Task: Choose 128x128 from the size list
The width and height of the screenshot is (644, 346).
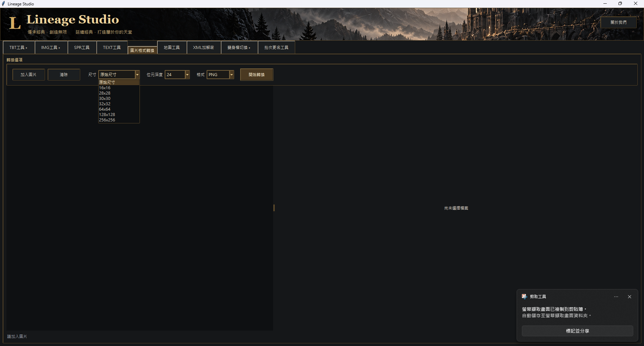Action: [x=119, y=115]
